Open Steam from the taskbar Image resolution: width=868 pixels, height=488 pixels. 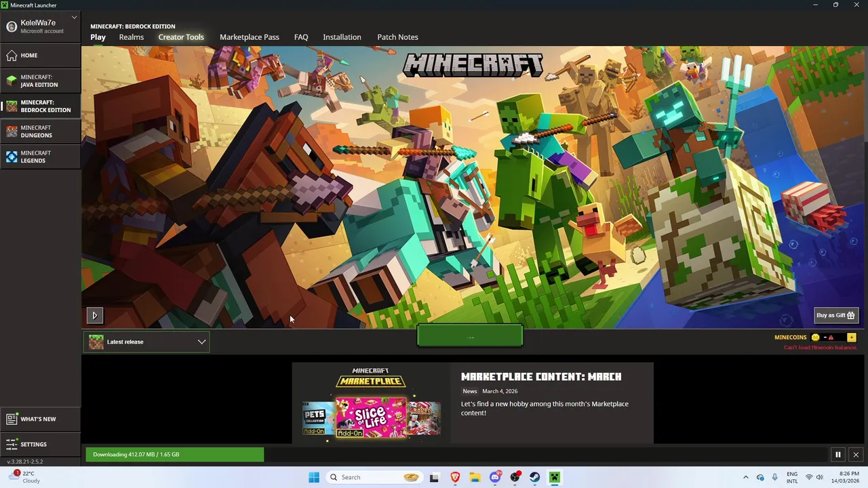535,477
